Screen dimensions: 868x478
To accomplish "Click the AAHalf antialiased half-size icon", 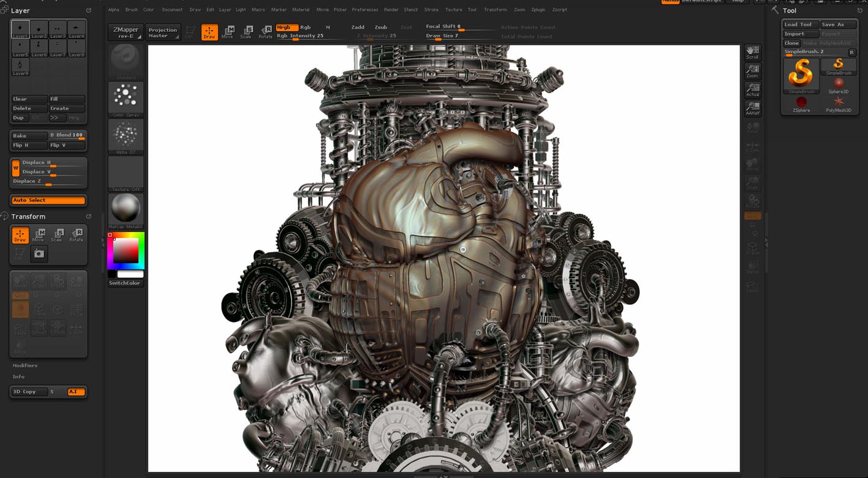I will pyautogui.click(x=752, y=109).
